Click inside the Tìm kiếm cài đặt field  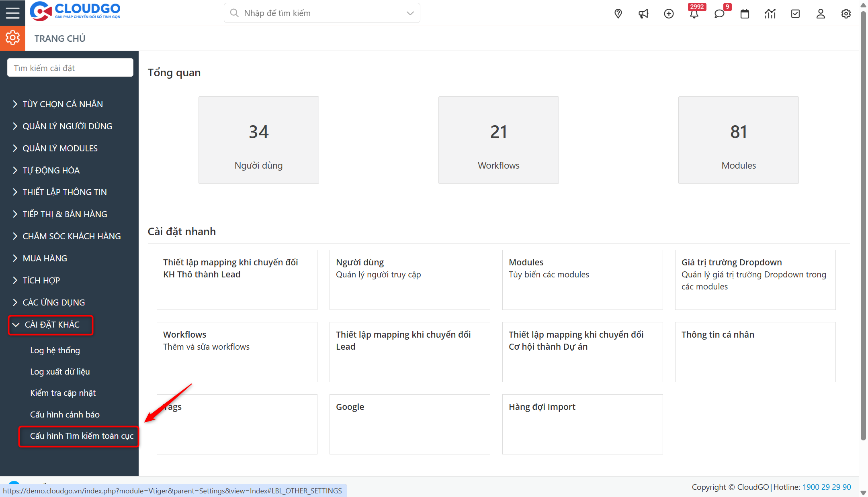(x=70, y=67)
